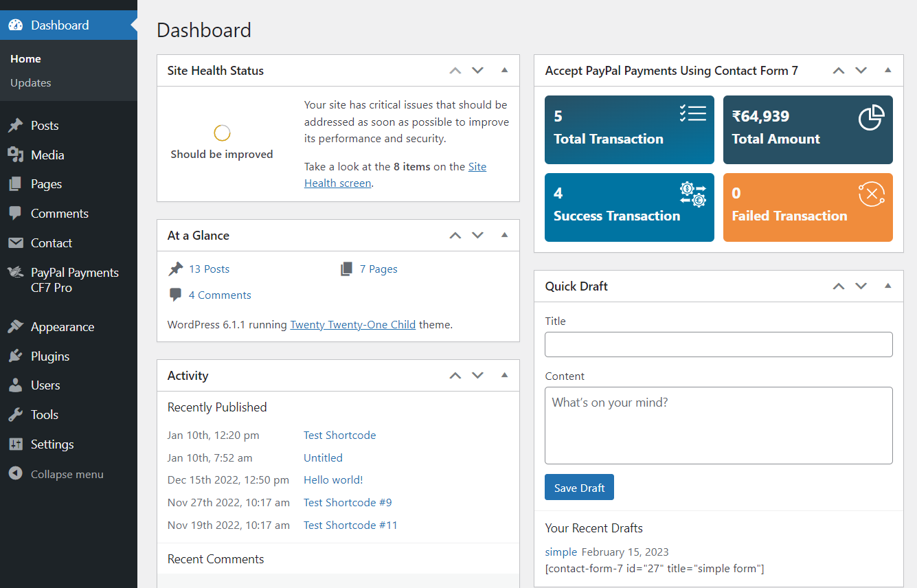Click the PayPal Payments CF7 Pro sidebar icon
The width and height of the screenshot is (917, 588).
click(15, 273)
